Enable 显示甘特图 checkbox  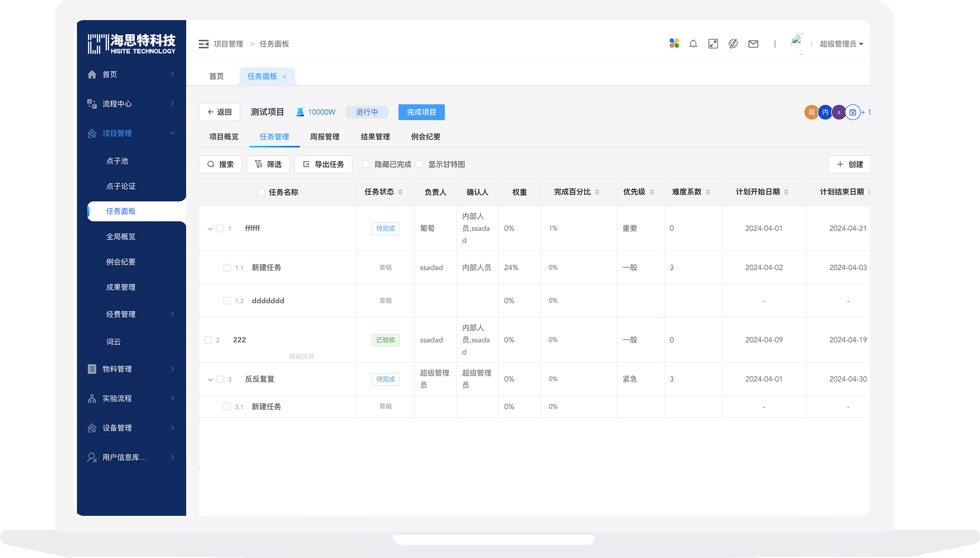click(419, 164)
